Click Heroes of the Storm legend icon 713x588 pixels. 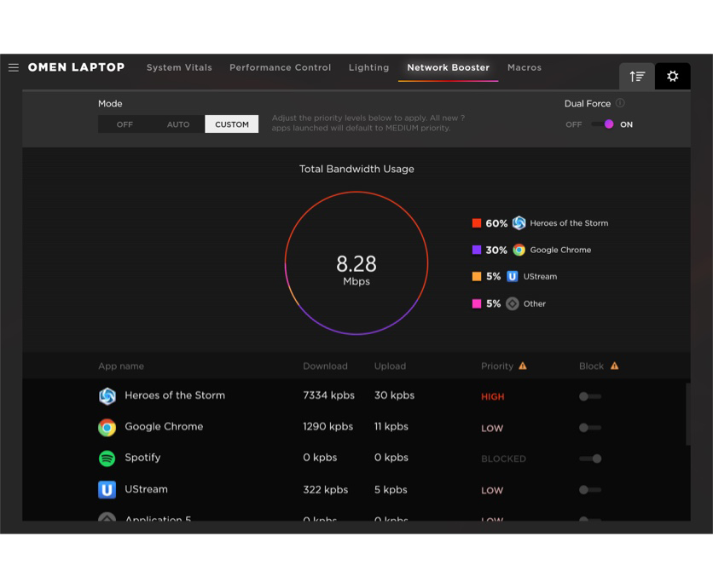519,223
